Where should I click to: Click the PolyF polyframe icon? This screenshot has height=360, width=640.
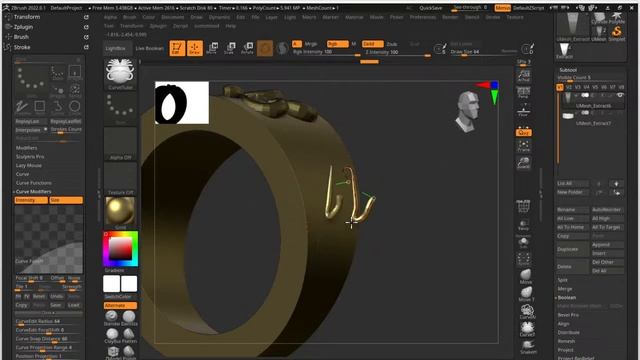523,207
